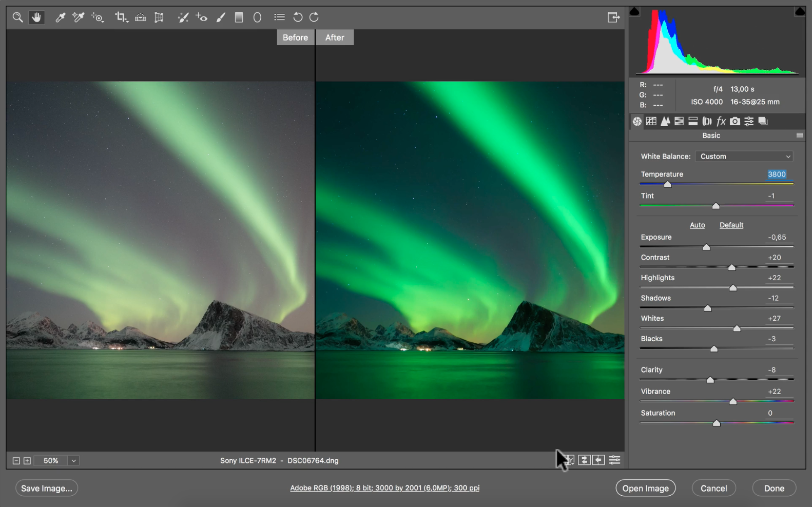
Task: Open the zoom level 50% dropdown
Action: (73, 461)
